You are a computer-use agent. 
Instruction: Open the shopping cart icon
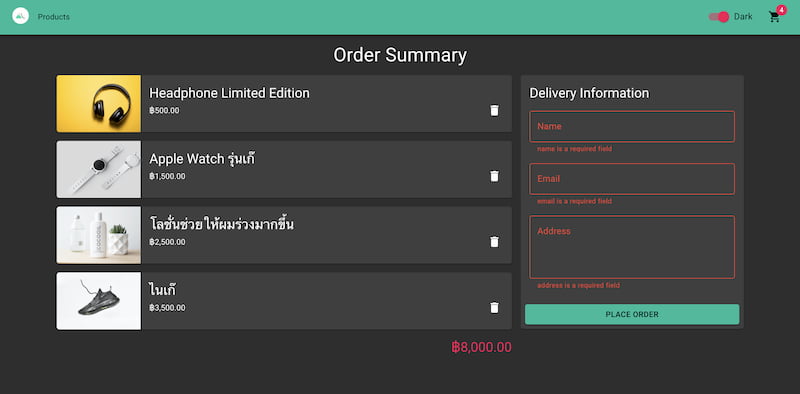[x=774, y=17]
